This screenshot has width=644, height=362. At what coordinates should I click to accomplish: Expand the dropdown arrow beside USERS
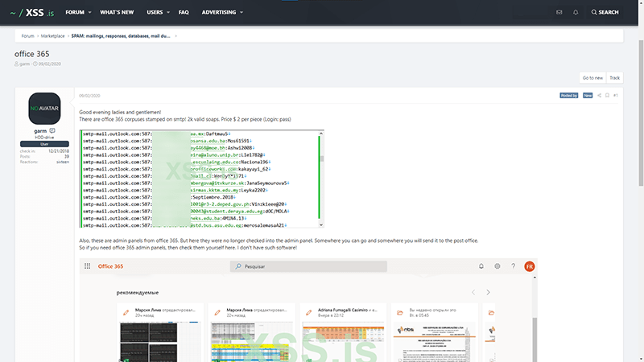168,12
